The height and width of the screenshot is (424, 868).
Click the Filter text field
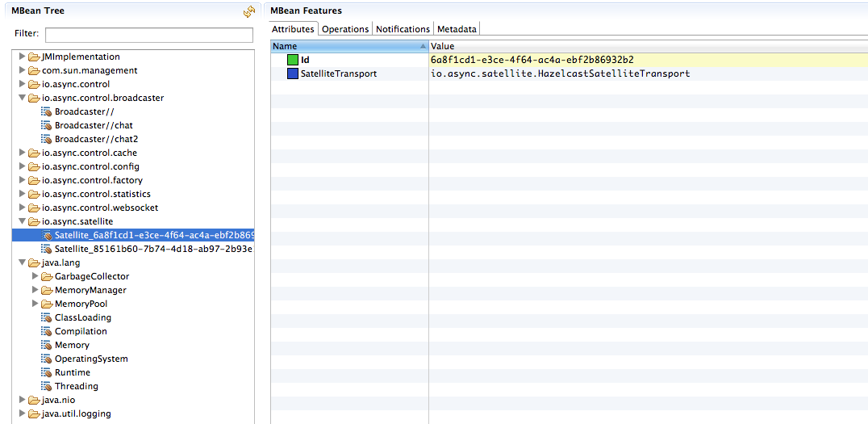pyautogui.click(x=149, y=35)
